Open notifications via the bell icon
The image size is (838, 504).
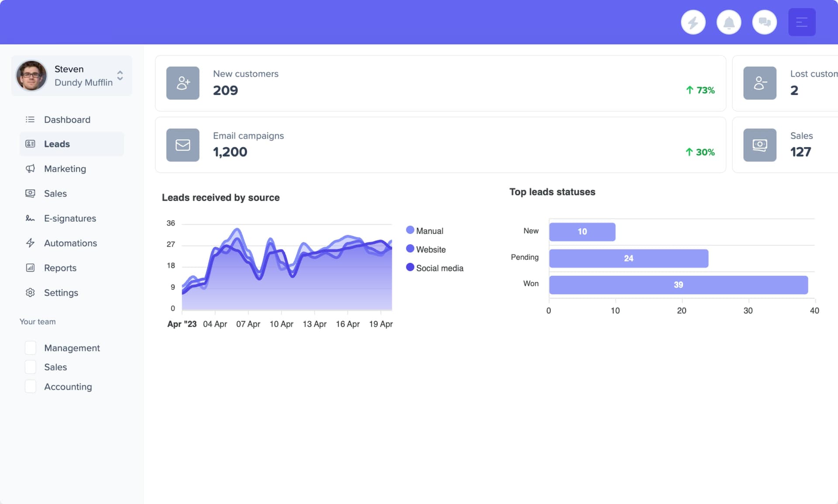(x=729, y=22)
